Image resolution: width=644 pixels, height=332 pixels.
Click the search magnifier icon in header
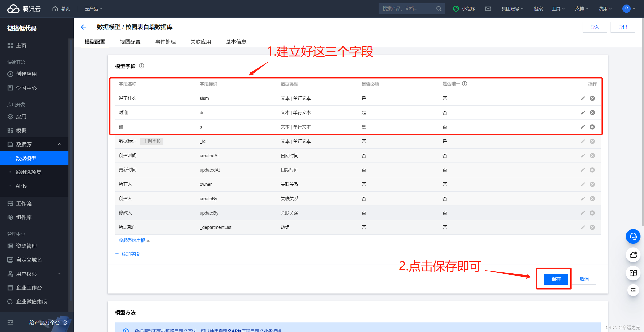tap(439, 9)
